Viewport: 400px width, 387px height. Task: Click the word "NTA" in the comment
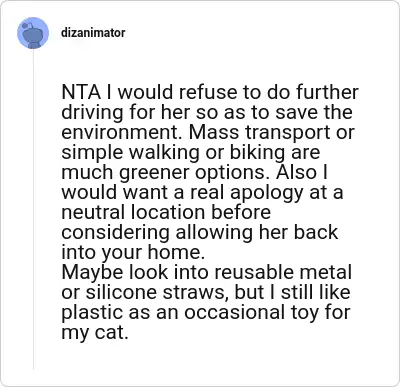(x=81, y=92)
